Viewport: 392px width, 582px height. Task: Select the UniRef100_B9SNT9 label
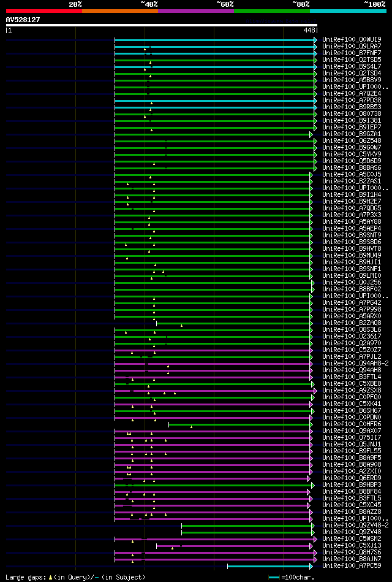(352, 235)
